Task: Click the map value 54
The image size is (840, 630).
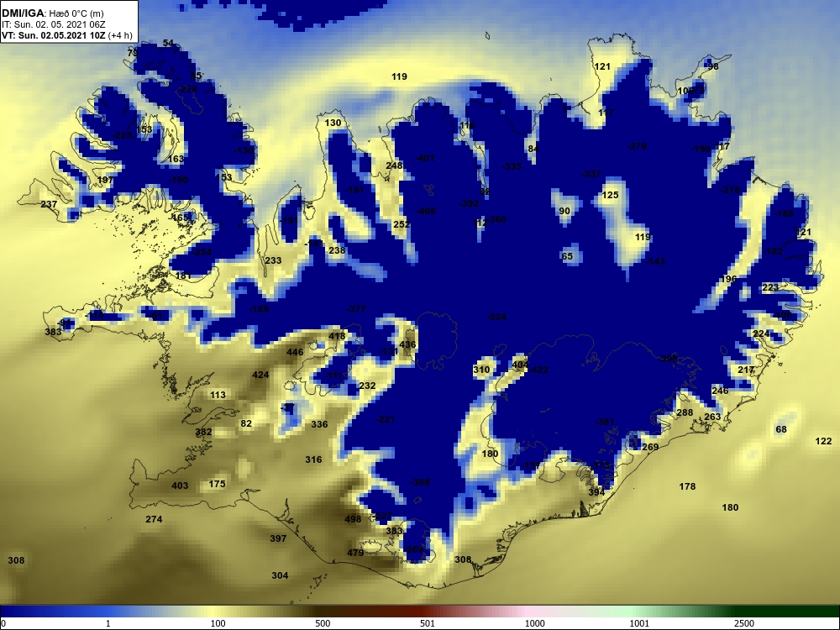Action: pos(168,44)
